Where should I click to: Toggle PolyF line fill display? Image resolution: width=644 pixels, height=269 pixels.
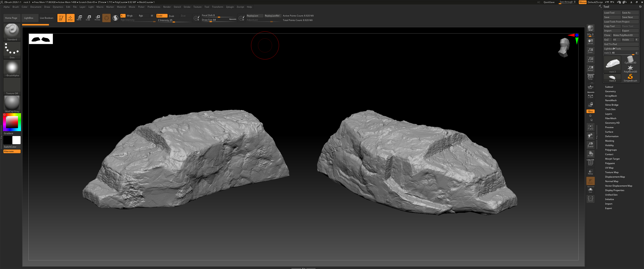coord(590,163)
